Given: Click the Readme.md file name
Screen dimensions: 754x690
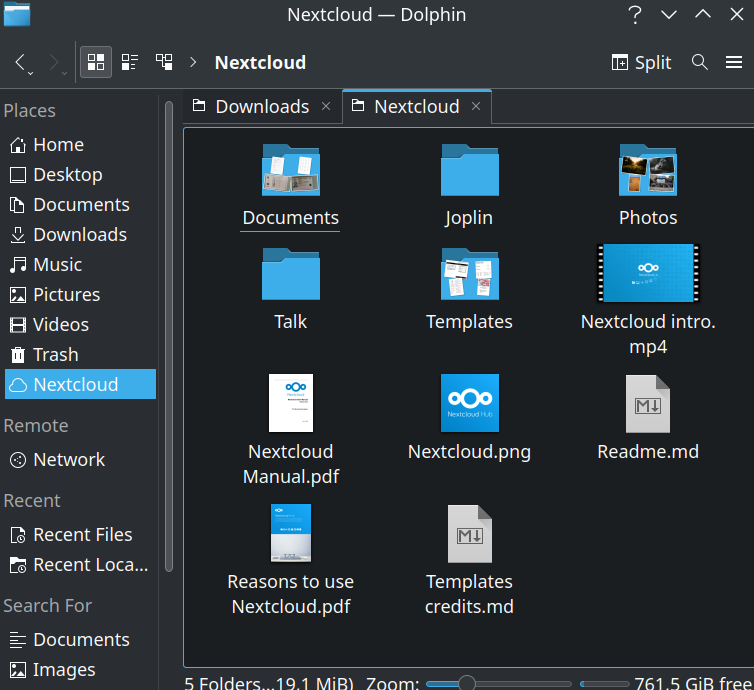Looking at the screenshot, I should point(648,452).
